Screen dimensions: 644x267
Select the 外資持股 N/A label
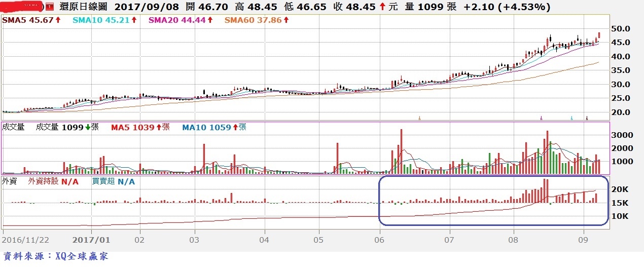pyautogui.click(x=53, y=181)
